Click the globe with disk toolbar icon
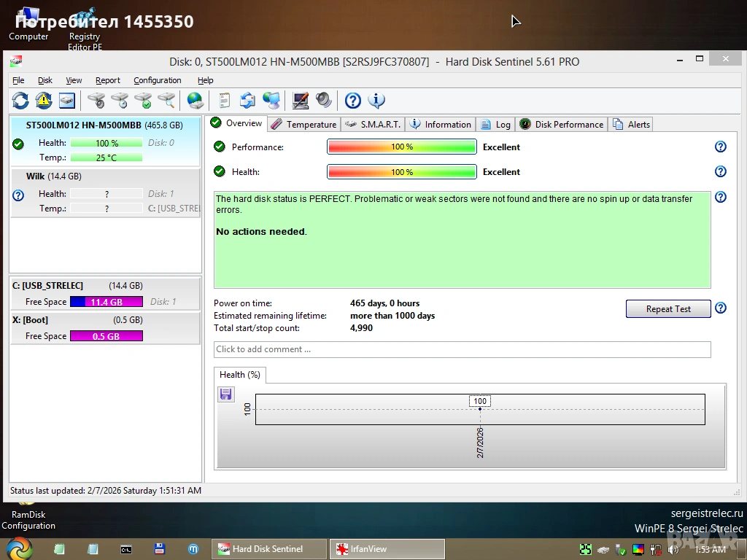 (x=195, y=101)
